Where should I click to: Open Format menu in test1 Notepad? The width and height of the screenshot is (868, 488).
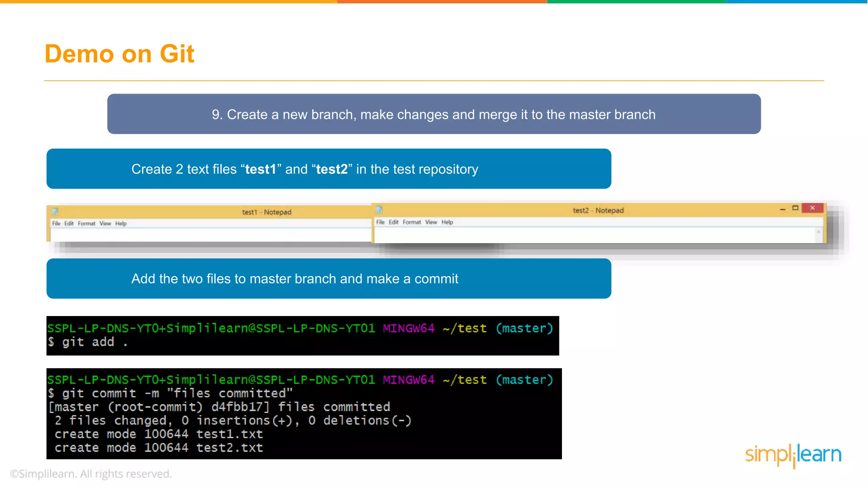(86, 224)
